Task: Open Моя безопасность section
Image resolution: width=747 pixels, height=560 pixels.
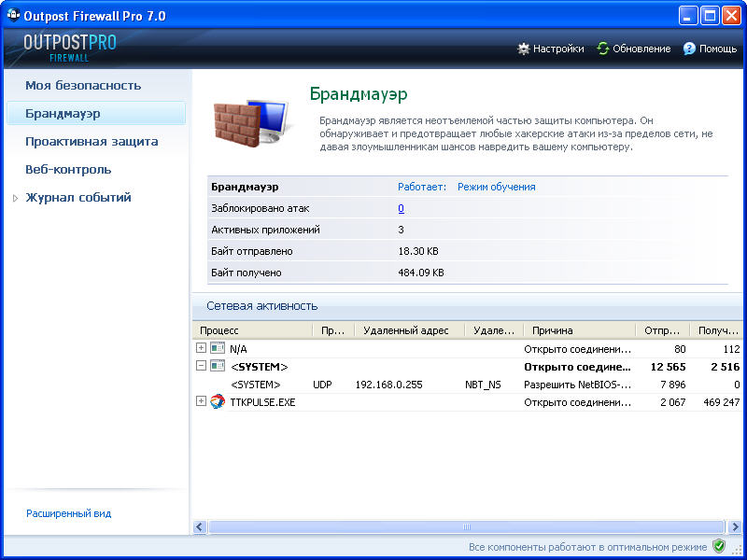Action: [x=83, y=86]
